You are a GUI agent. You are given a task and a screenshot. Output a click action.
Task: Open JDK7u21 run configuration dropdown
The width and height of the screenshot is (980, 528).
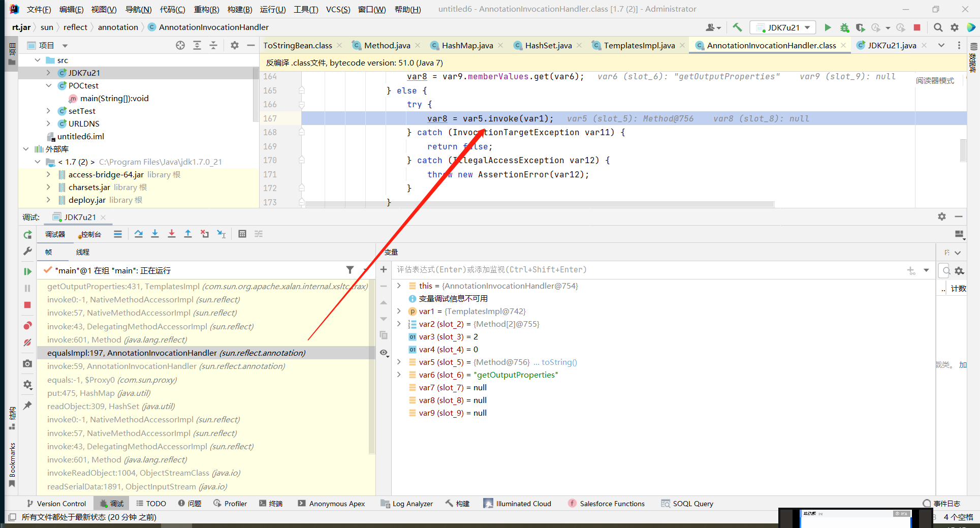point(783,27)
